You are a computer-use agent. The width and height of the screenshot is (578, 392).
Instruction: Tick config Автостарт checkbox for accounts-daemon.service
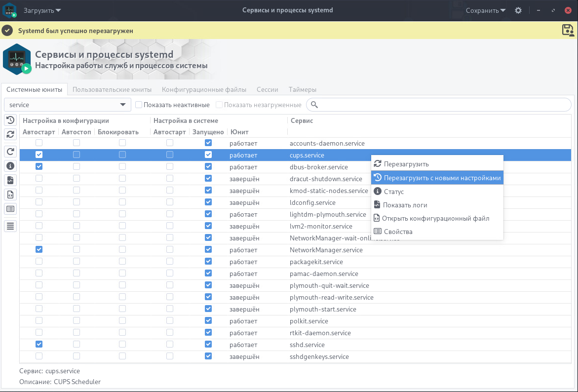39,143
